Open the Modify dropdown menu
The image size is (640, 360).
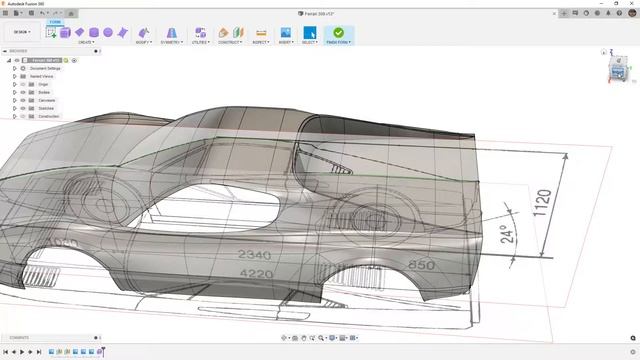point(144,42)
